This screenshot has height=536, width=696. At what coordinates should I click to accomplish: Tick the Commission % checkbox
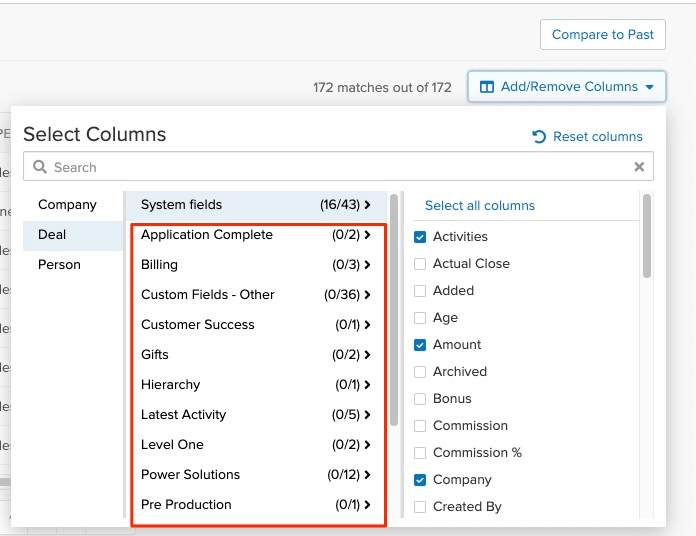pos(420,453)
